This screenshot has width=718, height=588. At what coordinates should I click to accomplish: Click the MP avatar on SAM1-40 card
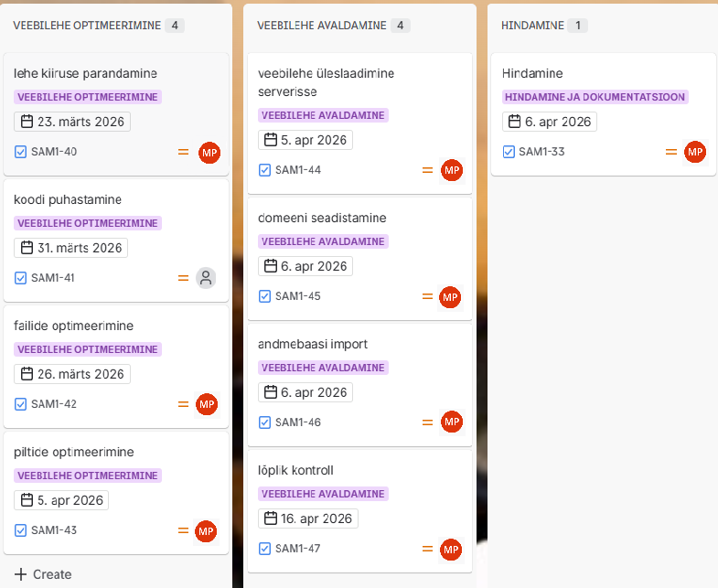pos(209,152)
